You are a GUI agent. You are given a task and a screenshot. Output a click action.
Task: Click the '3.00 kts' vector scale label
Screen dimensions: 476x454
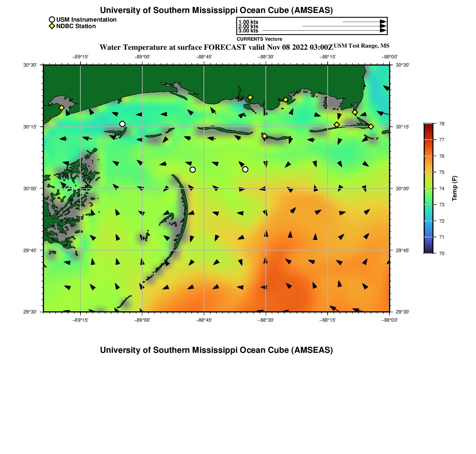click(248, 30)
